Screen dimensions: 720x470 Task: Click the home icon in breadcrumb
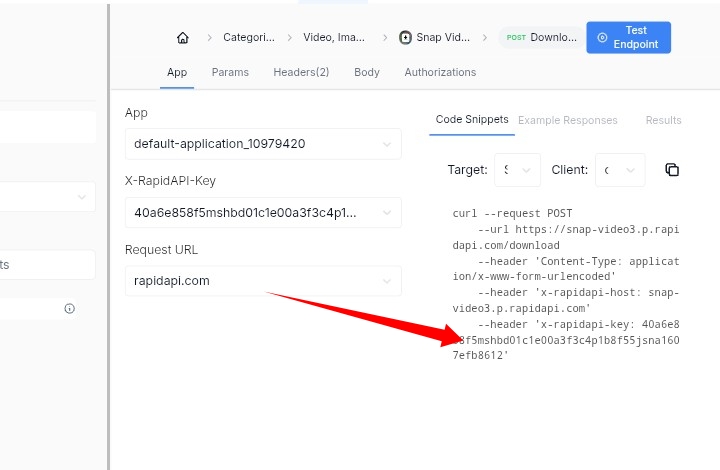point(182,38)
